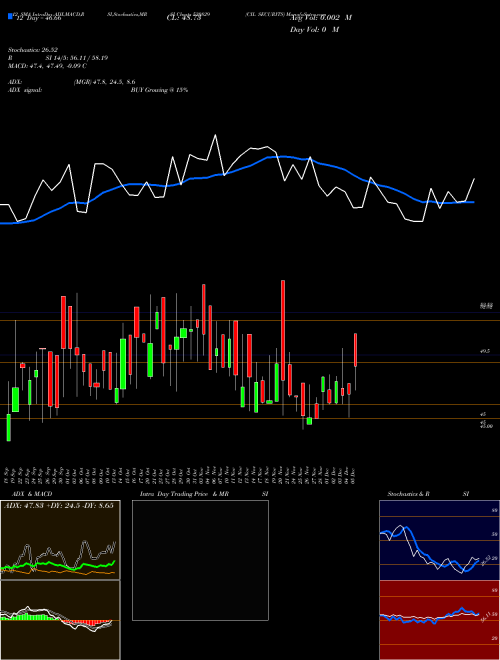The height and width of the screenshot is (660, 500).
Task: Click the highest peak of the white price line
Action: 215,135
